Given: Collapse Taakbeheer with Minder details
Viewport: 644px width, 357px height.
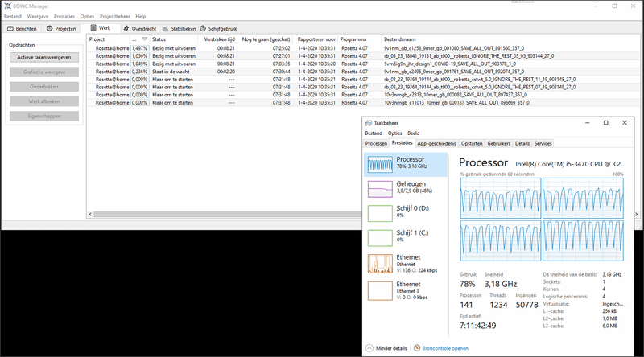Looking at the screenshot, I should tap(386, 348).
